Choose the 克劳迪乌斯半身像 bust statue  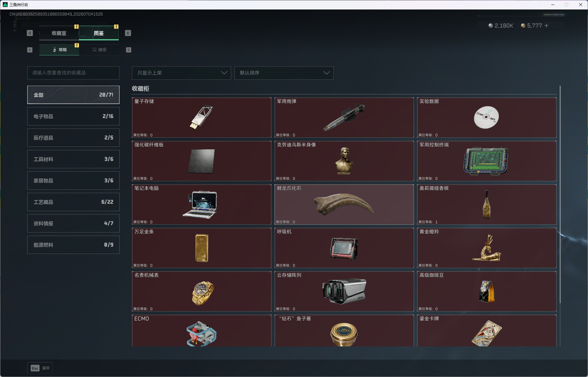coord(344,161)
